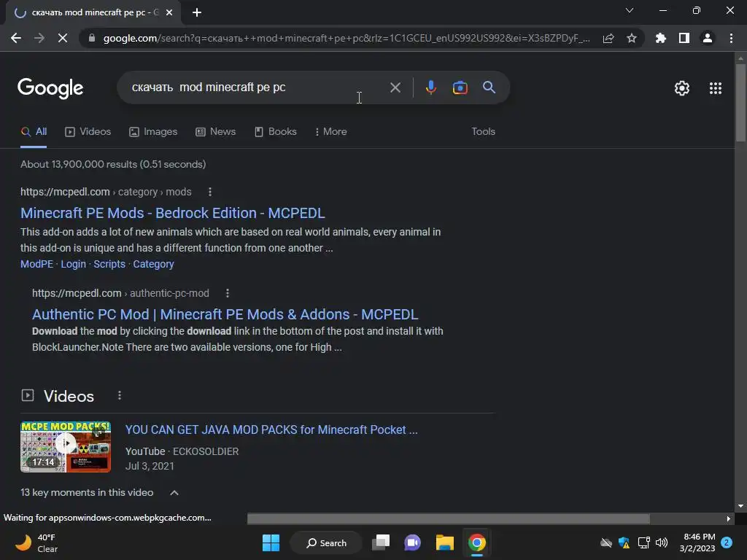This screenshot has height=560, width=747.
Task: Open the Category sitelink
Action: (153, 264)
